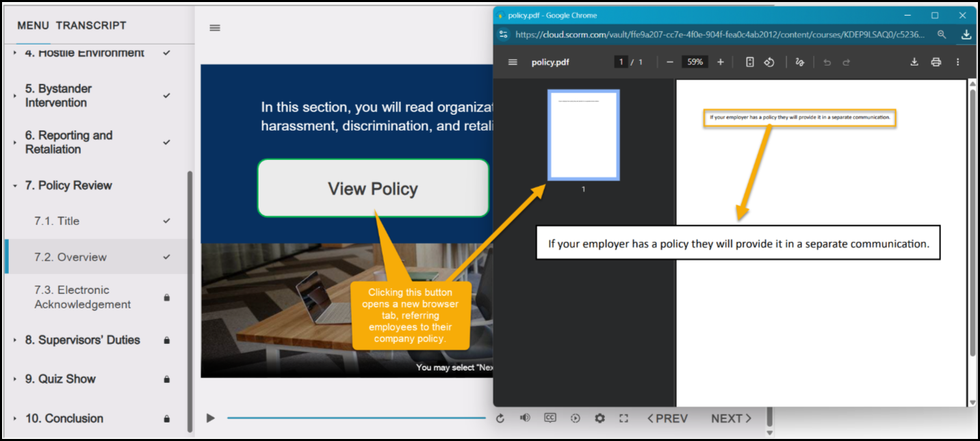The width and height of the screenshot is (980, 441).
Task: Open PDF viewer more actions menu
Action: [x=957, y=62]
